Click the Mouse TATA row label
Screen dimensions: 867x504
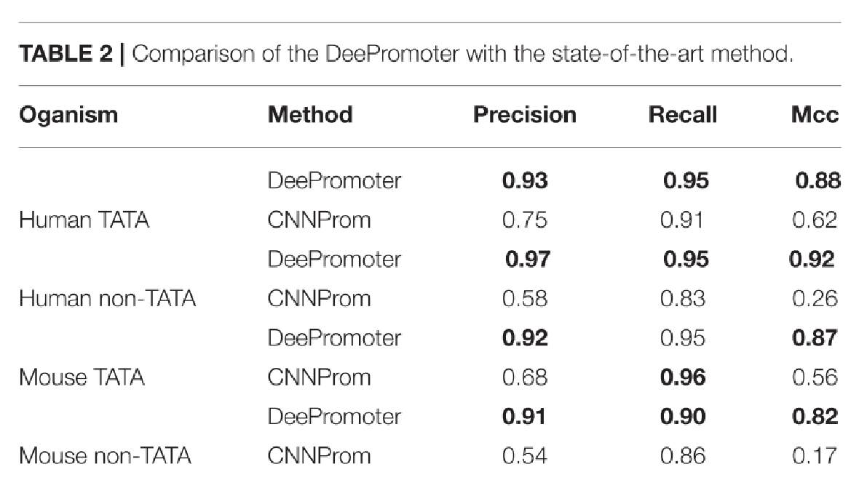(x=82, y=377)
